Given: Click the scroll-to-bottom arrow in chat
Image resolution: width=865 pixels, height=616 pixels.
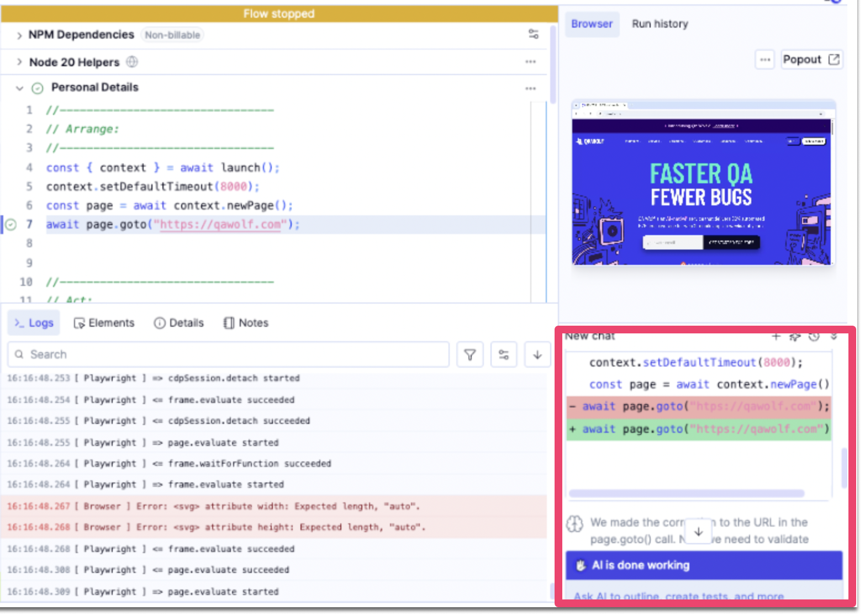Looking at the screenshot, I should click(698, 532).
